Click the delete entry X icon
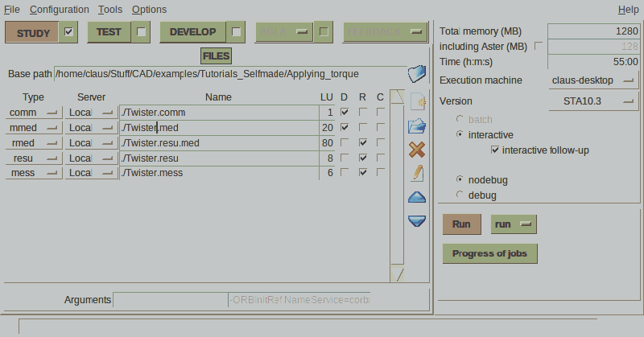This screenshot has height=337, width=644. (417, 150)
